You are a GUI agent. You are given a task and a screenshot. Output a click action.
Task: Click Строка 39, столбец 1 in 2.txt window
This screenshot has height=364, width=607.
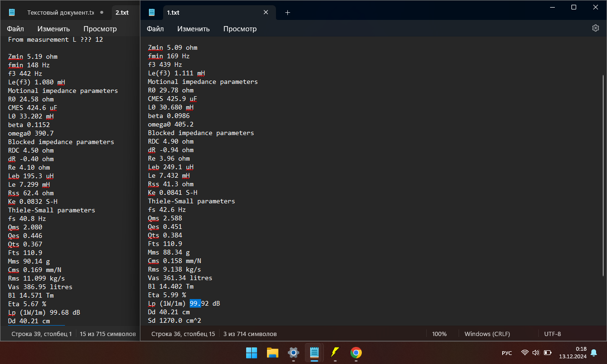tap(41, 334)
